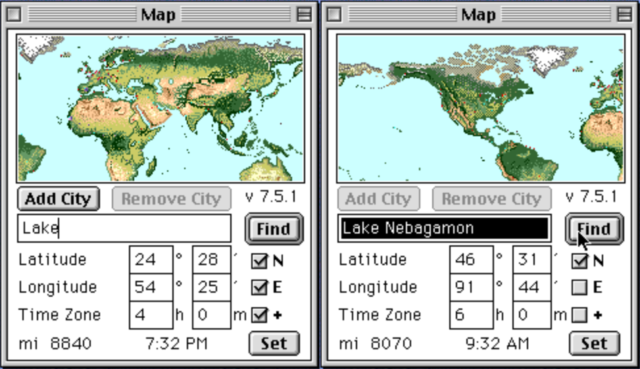Toggle the + time zone checkbox in left window
The image size is (640, 369).
coord(259,315)
